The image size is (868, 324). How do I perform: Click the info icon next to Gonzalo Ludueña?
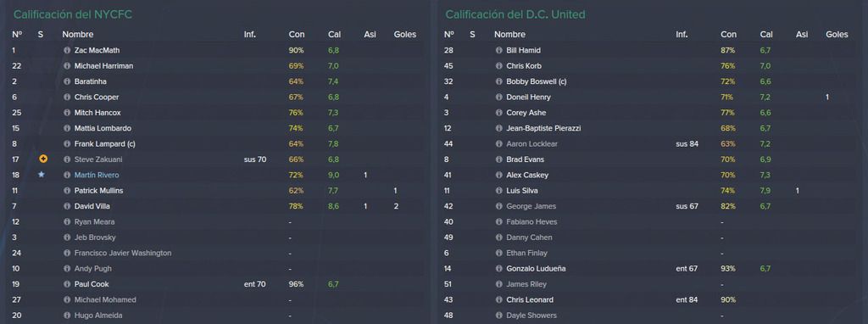(498, 269)
